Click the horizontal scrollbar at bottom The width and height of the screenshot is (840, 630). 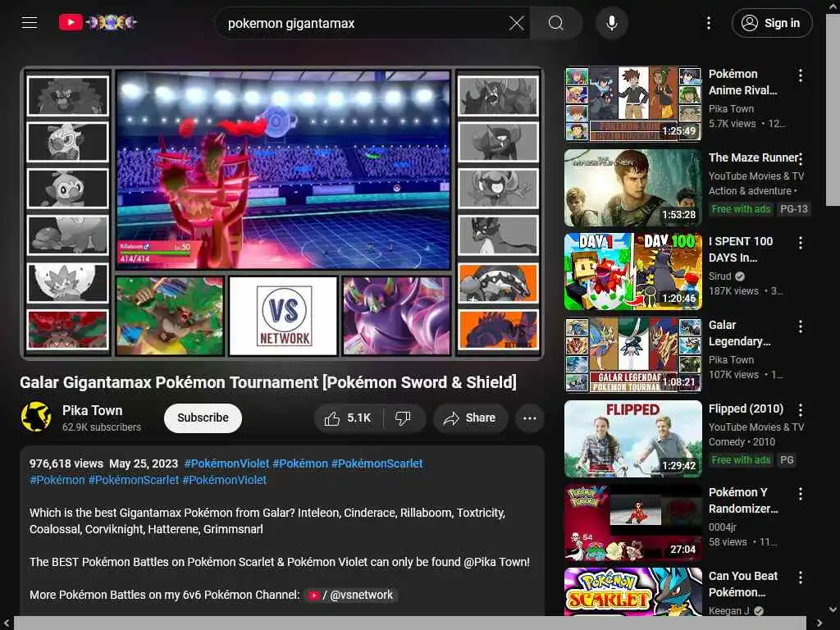[410, 623]
